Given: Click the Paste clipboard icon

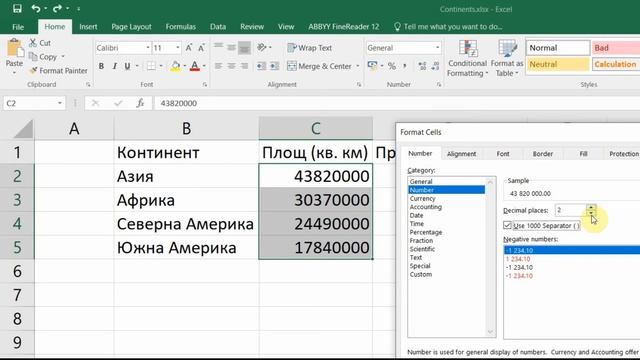Looking at the screenshot, I should [x=14, y=49].
